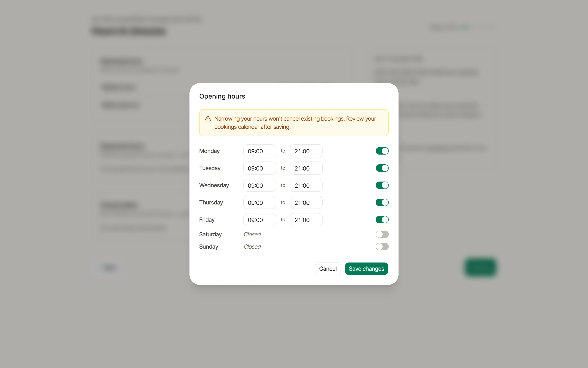Image resolution: width=588 pixels, height=368 pixels.
Task: Turn off the Tuesday open toggle
Action: 382,168
